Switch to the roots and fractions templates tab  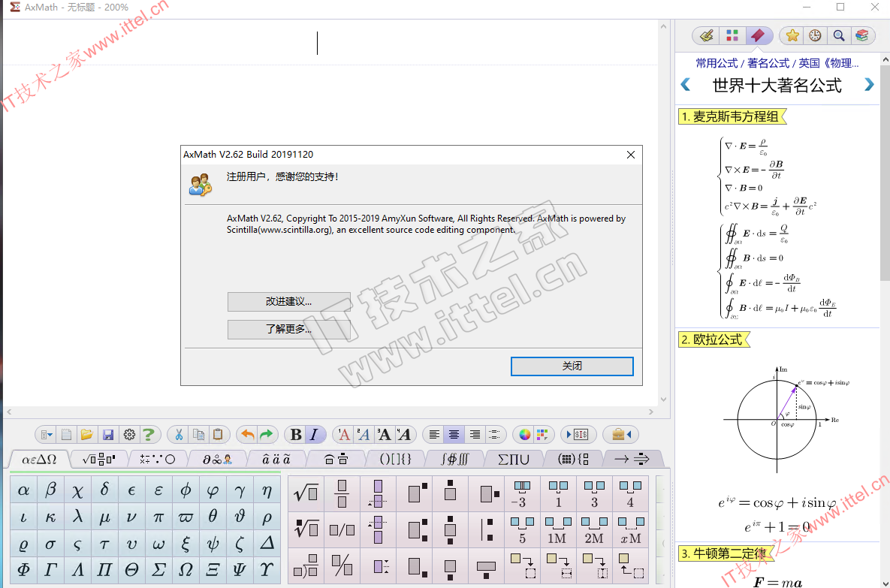pyautogui.click(x=98, y=459)
